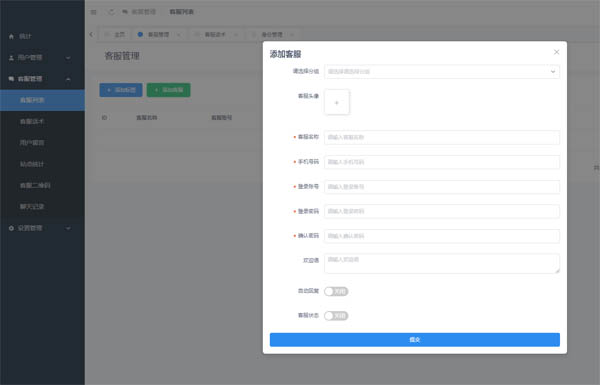The image size is (600, 385).
Task: Collapse the 客服管理 sidebar chevron
Action: point(68,79)
